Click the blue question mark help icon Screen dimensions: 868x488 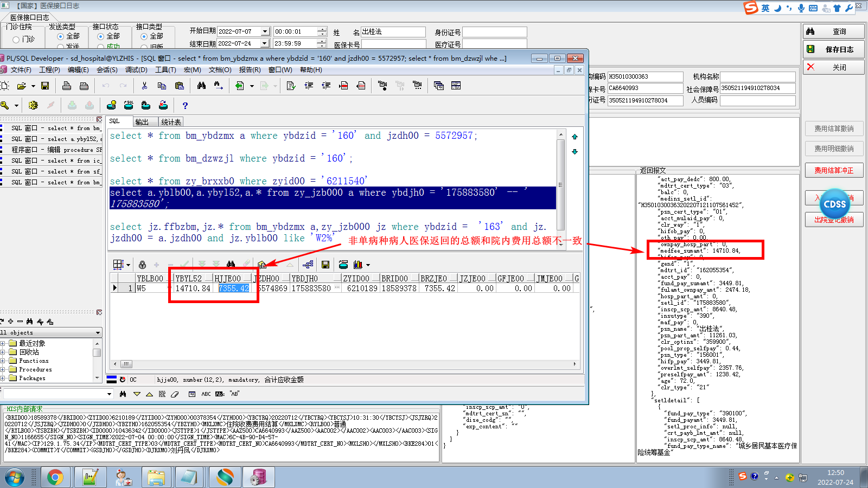pos(185,106)
